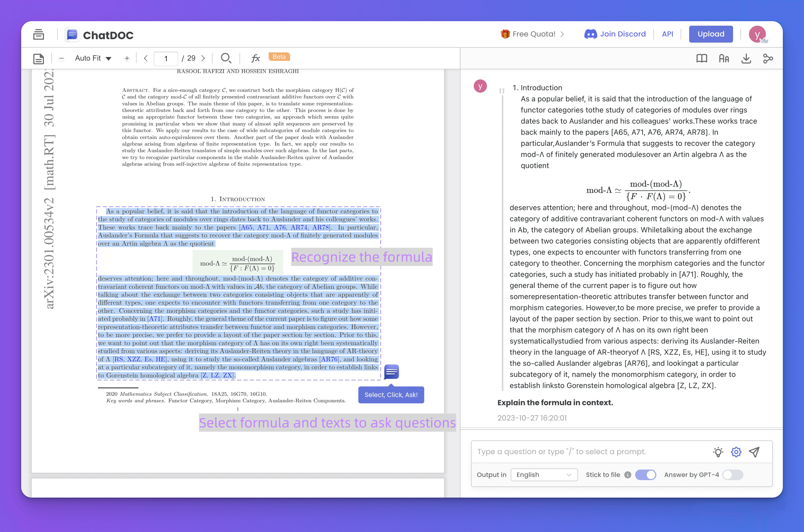Open chat settings gear icon
This screenshot has width=804, height=532.
[736, 452]
